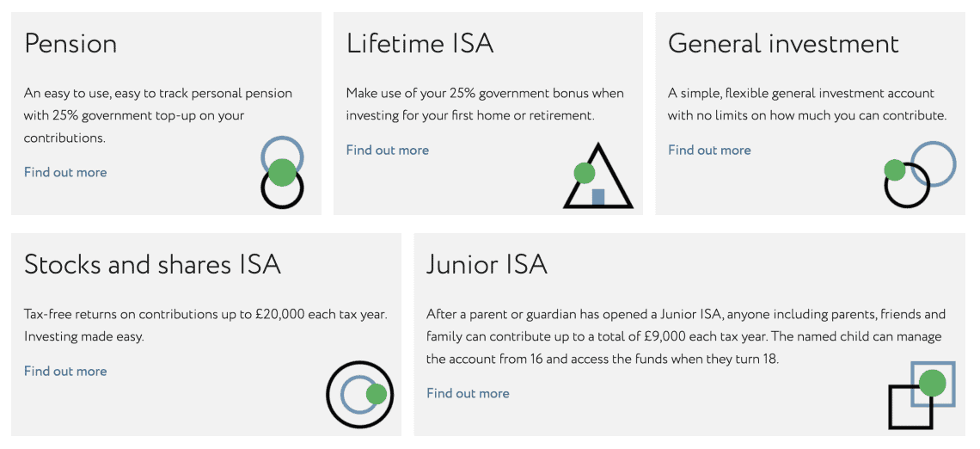Click the Pension card heading
This screenshot has width=980, height=449.
(x=70, y=44)
